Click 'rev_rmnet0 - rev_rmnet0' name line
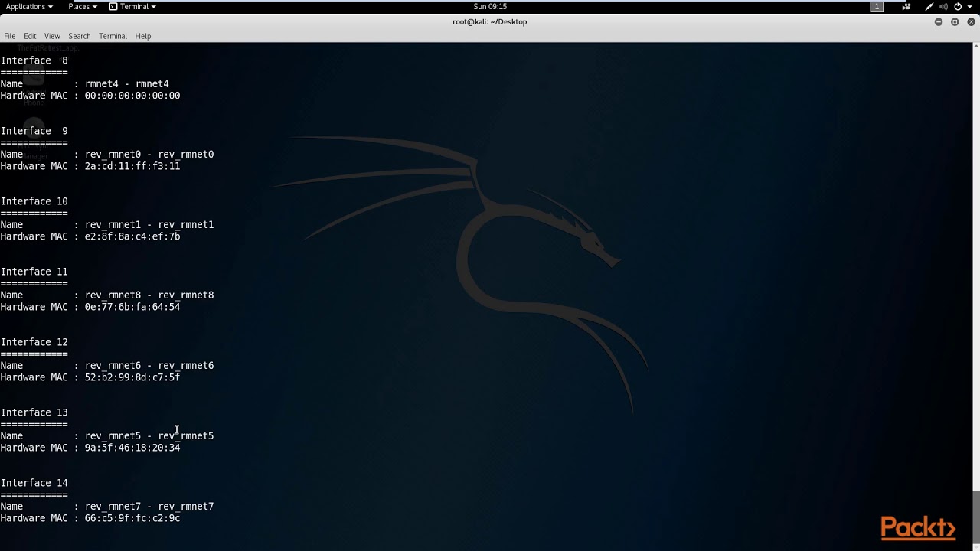Screen dimensions: 980x551 [149, 155]
